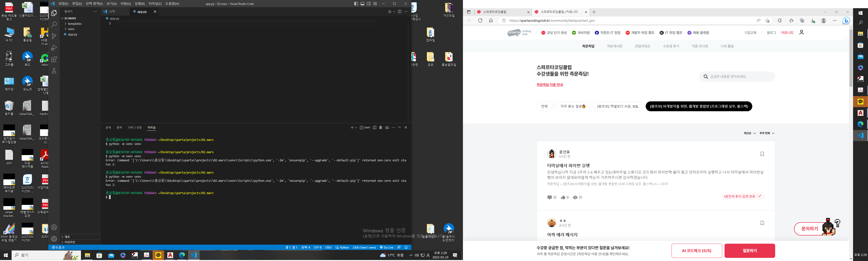Expand the 타임라인 section in Explorer

81,242
